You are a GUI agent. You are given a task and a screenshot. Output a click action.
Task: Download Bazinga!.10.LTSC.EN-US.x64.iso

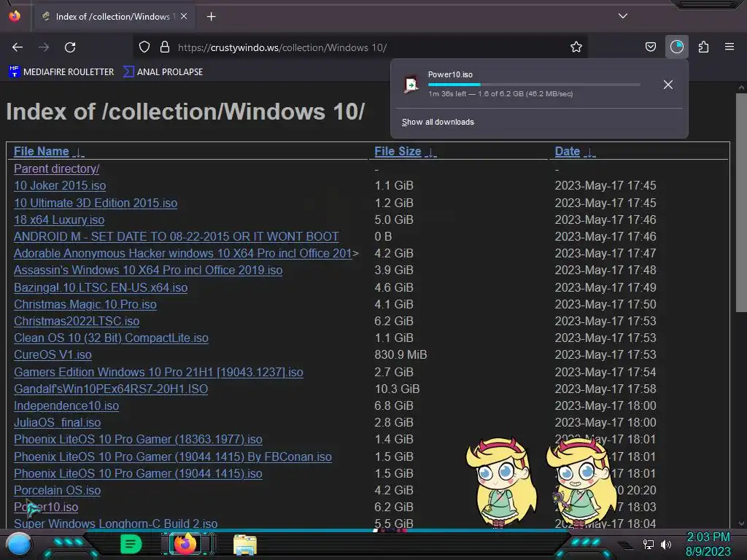[x=101, y=287]
